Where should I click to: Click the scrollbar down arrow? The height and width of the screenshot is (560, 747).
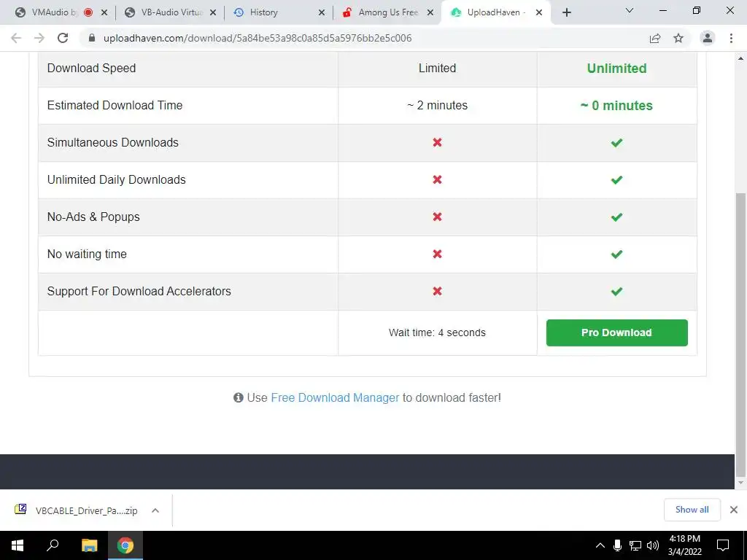(741, 483)
